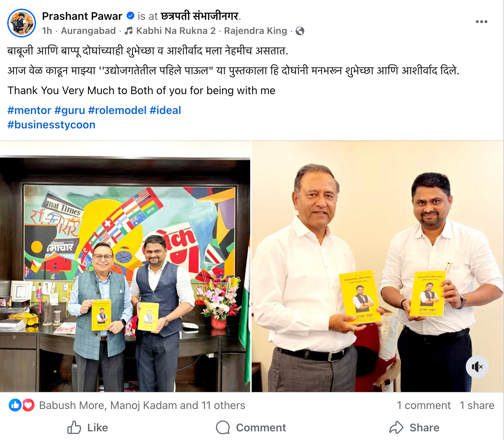Open the Kabhi Na Rukna 2 music link

coord(176,31)
